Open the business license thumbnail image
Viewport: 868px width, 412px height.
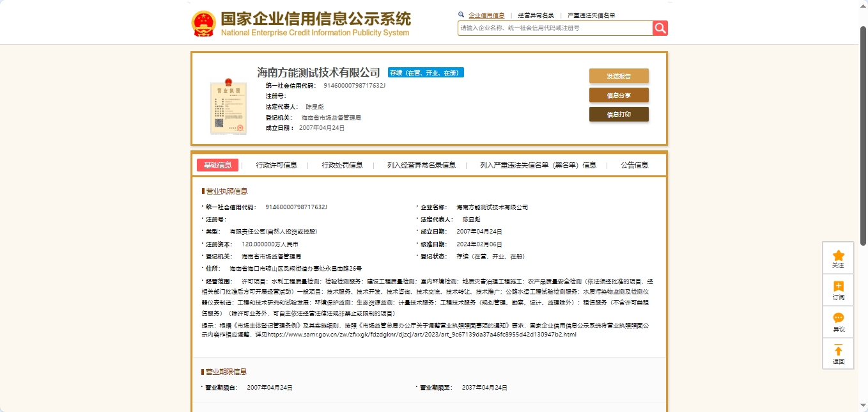[229, 106]
